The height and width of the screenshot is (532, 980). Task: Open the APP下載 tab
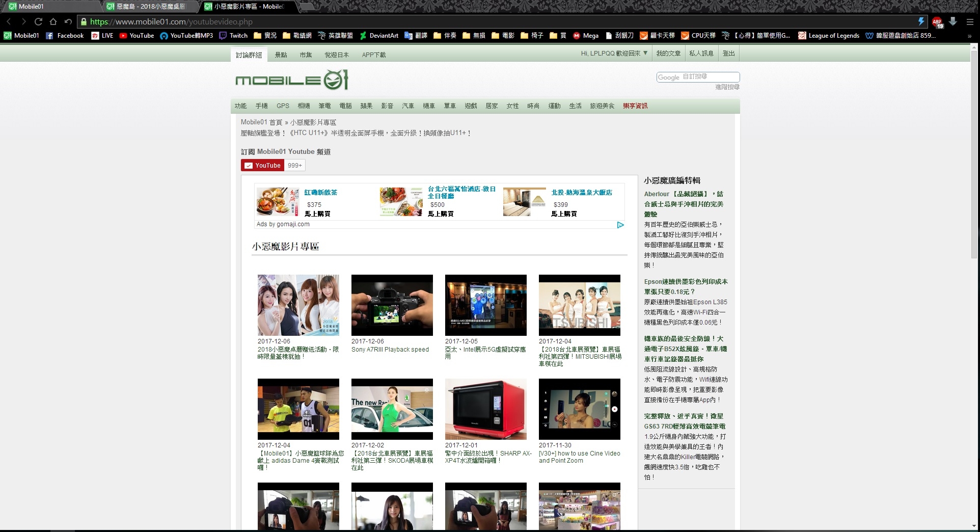374,55
